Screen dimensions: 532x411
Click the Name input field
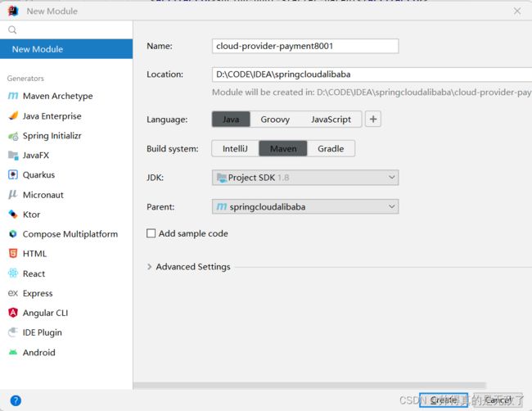[x=305, y=46]
